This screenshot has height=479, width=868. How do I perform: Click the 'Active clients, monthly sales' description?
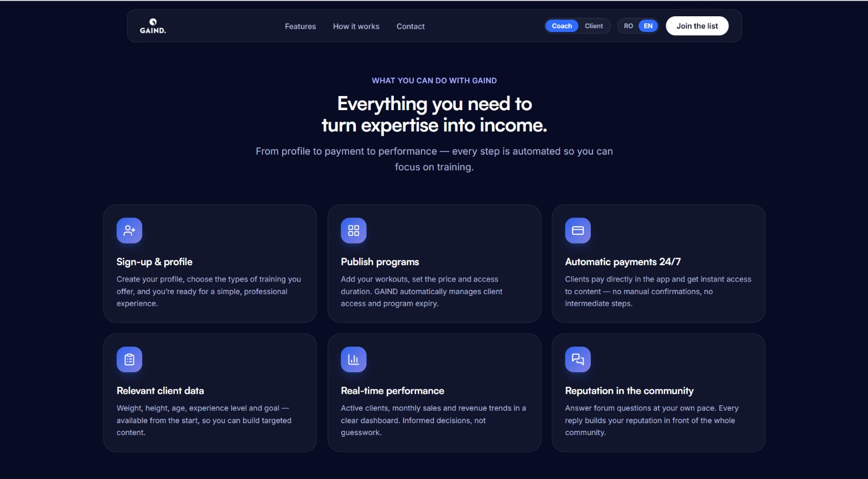[x=433, y=420]
